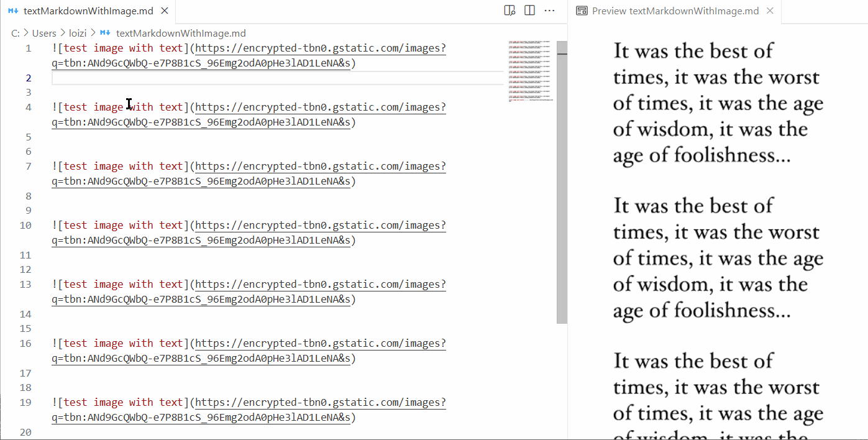
Task: Click the image URL on line 19
Action: (x=320, y=401)
